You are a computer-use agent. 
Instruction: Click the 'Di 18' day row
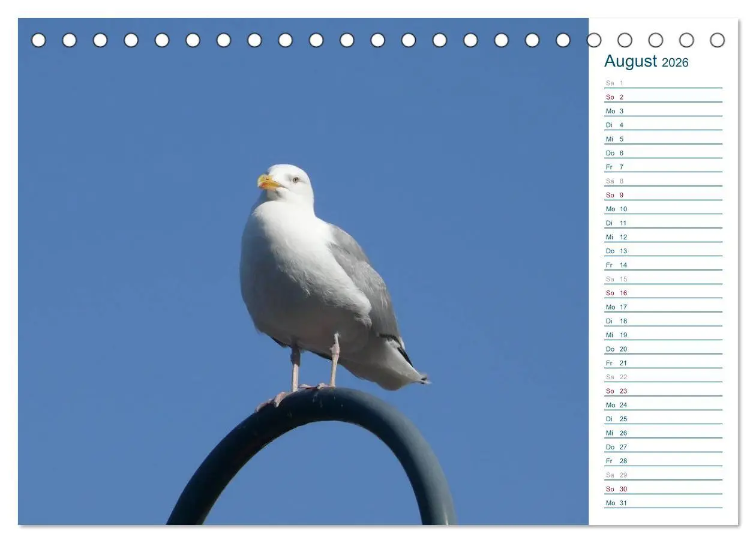(x=663, y=321)
